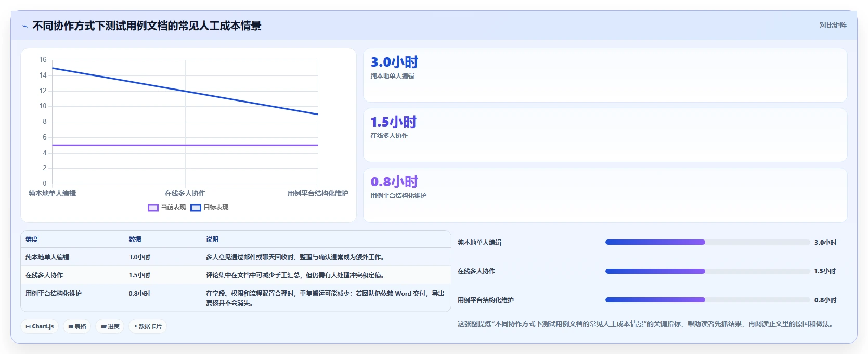Click the Chart.js tag pill
The image size is (868, 354).
[40, 326]
